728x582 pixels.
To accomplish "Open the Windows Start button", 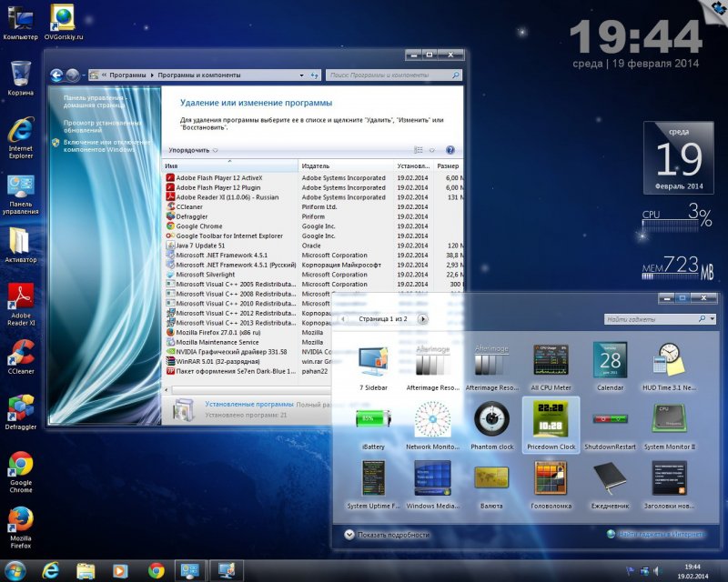I will [x=15, y=570].
